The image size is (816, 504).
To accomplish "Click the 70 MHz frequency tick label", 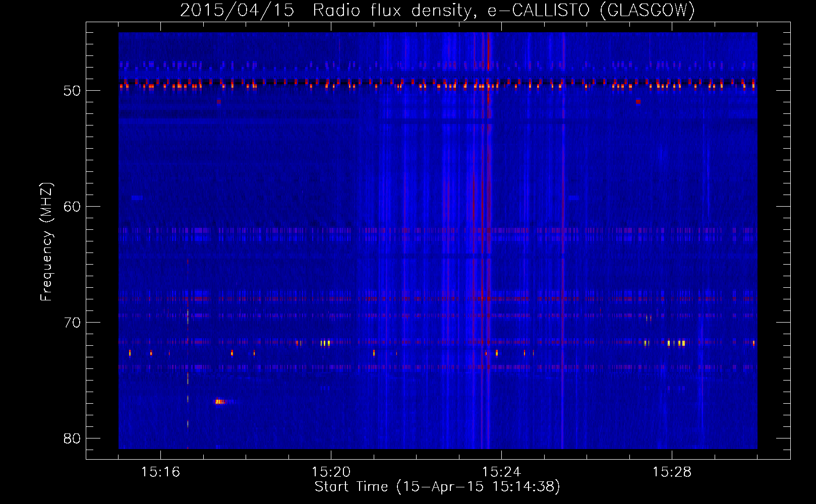I will click(x=72, y=323).
